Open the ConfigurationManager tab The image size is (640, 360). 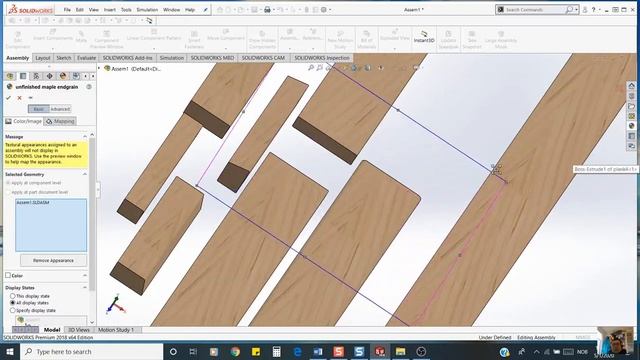tap(36, 76)
